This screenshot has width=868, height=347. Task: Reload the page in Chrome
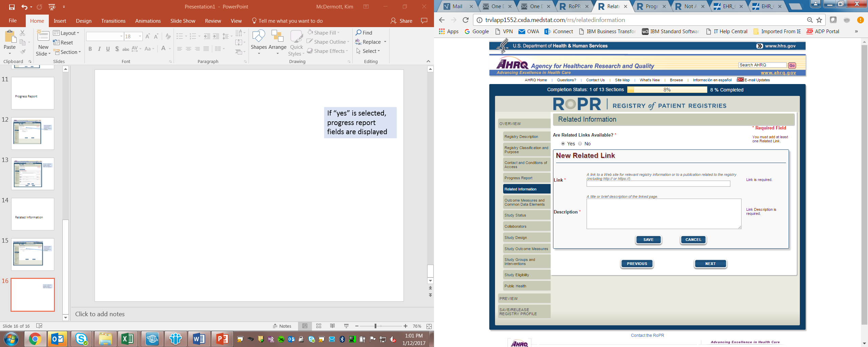click(466, 20)
